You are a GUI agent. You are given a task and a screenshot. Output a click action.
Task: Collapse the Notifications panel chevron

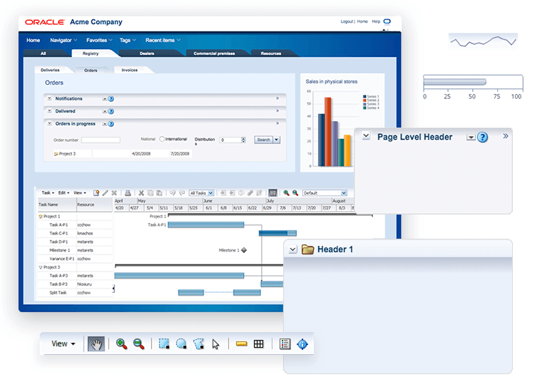tap(50, 98)
